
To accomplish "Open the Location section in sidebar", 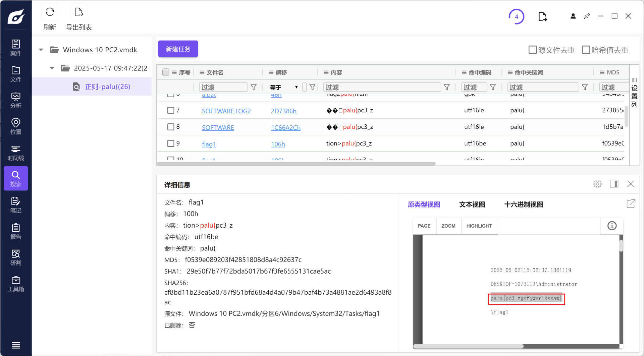I will [x=16, y=126].
